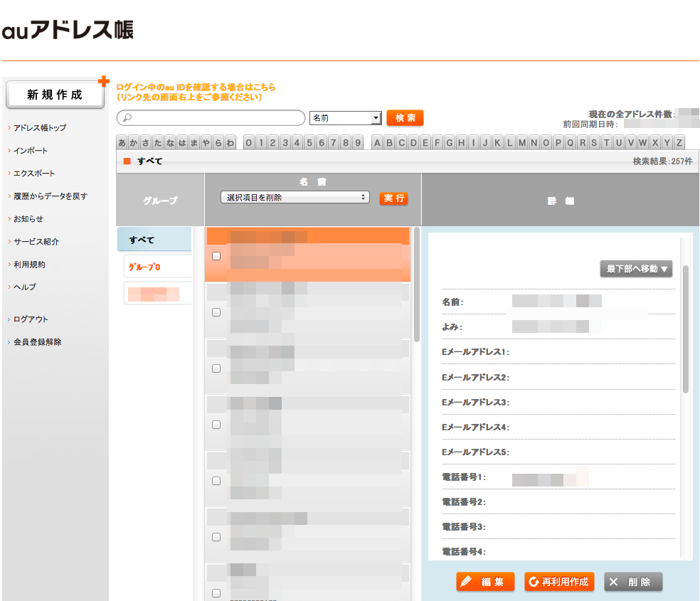This screenshot has height=601, width=700.
Task: Select the blurred group under グループ0
Action: click(158, 294)
